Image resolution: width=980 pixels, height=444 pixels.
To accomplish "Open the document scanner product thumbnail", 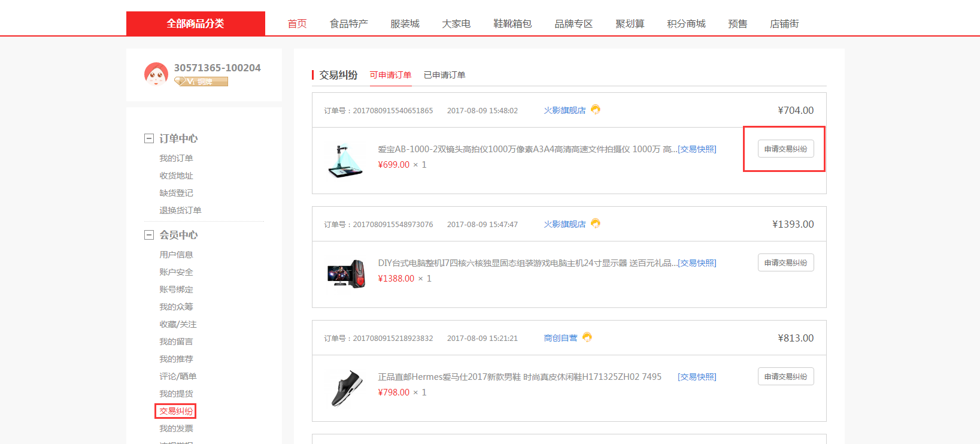I will [345, 161].
